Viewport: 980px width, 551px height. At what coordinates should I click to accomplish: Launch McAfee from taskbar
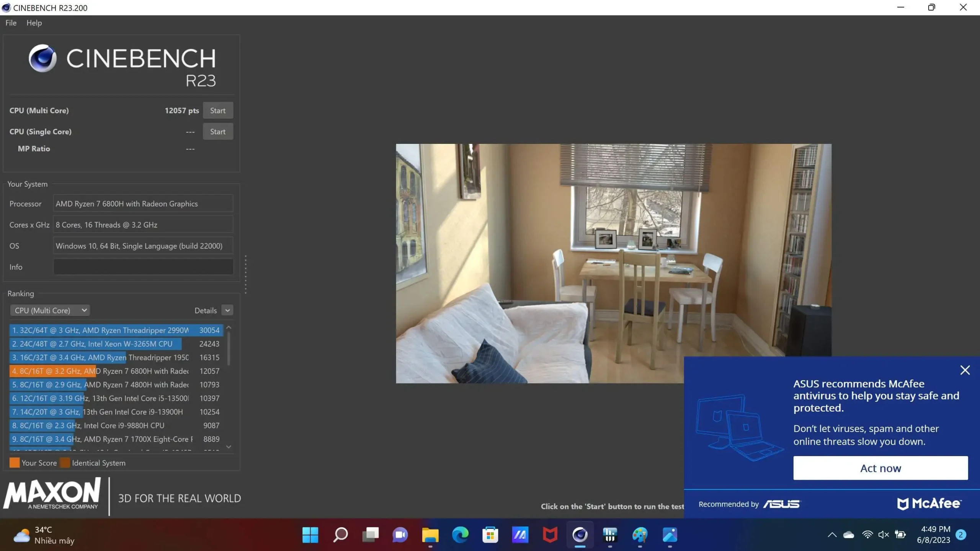click(x=550, y=535)
